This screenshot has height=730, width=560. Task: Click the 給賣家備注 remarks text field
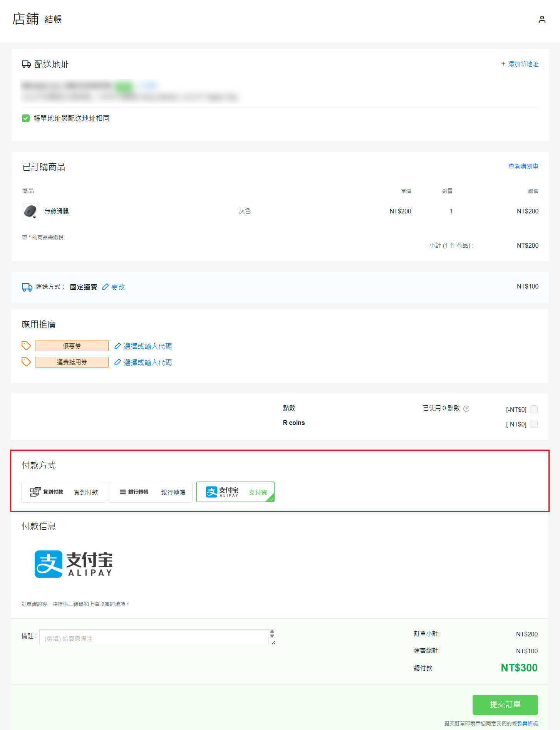tap(154, 638)
